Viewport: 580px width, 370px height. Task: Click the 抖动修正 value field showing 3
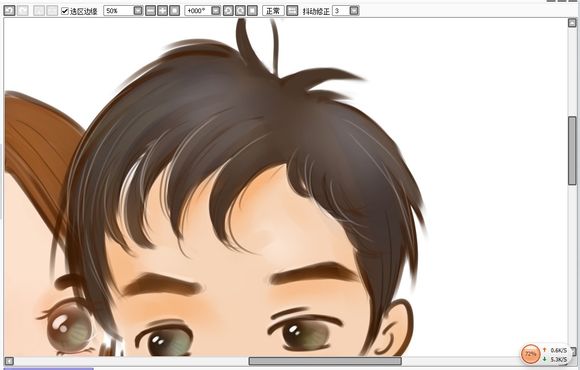341,11
